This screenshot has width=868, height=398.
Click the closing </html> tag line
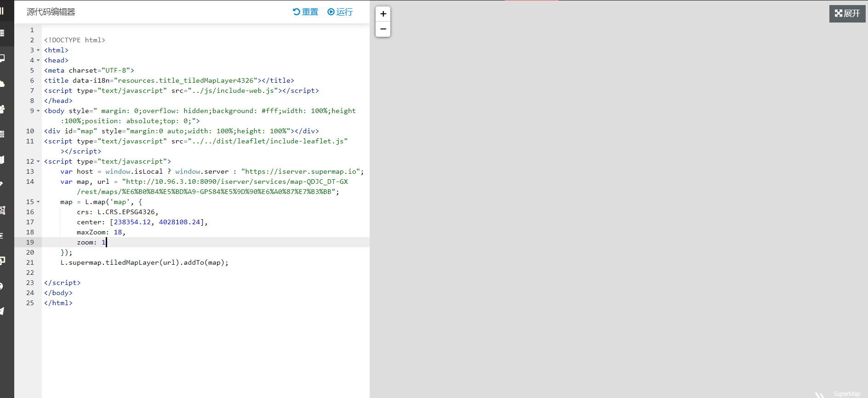click(58, 303)
